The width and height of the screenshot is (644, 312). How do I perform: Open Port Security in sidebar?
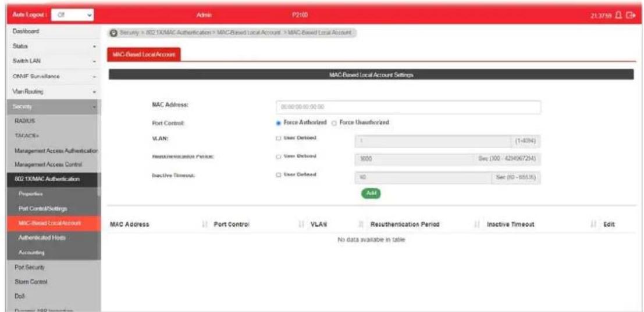coord(53,267)
